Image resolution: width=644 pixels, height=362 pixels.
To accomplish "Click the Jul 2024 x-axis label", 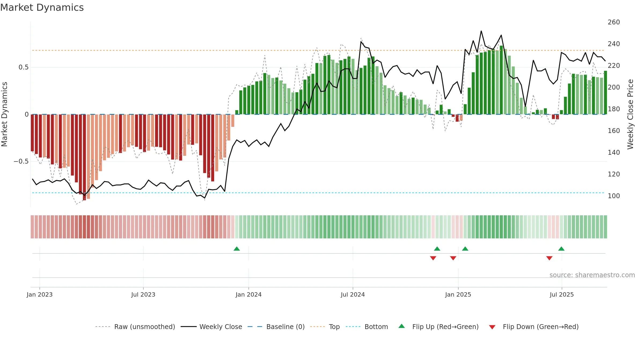I will point(353,294).
